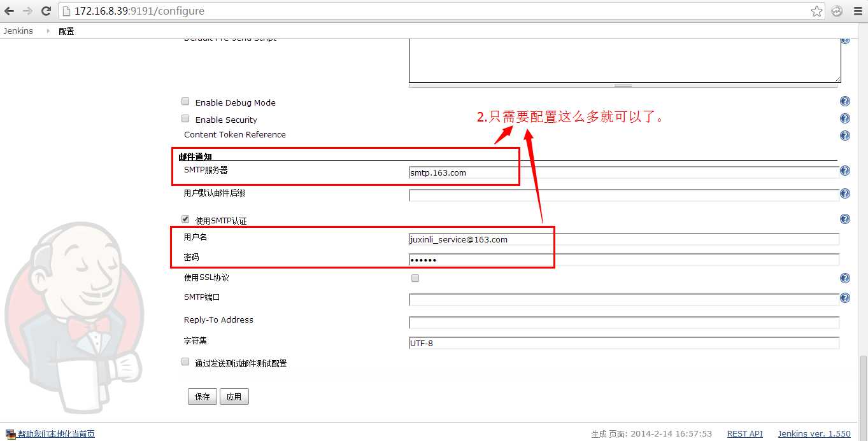Click the SMTP端口 input field
Screen dimensions: 868x441
[624, 300]
